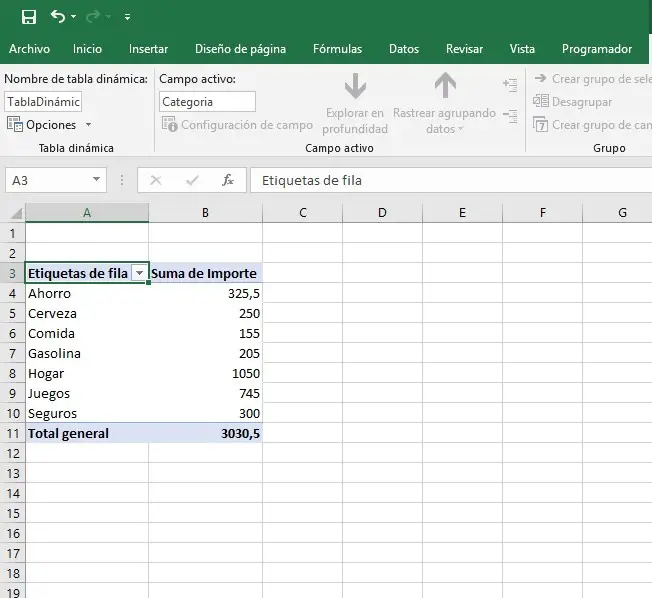Screen dimensions: 652x598
Task: Click the Rastrear agrupando datos up arrow
Action: coord(445,87)
